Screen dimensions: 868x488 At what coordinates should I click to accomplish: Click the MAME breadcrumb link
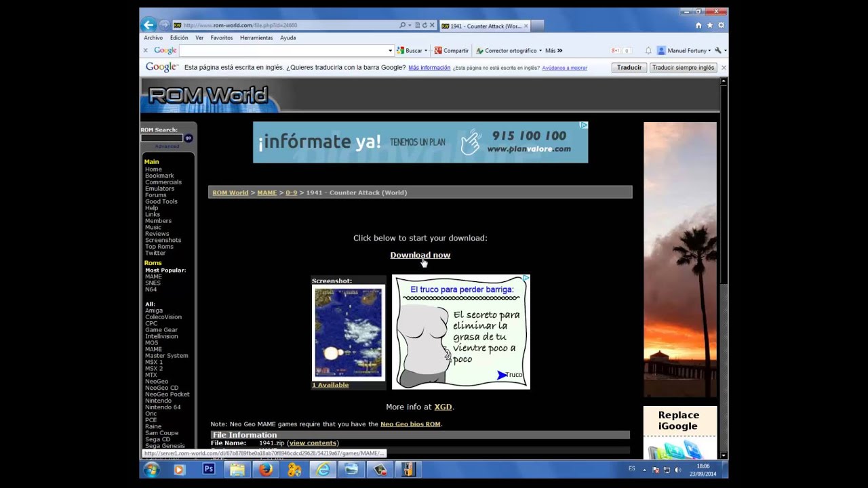tap(267, 192)
